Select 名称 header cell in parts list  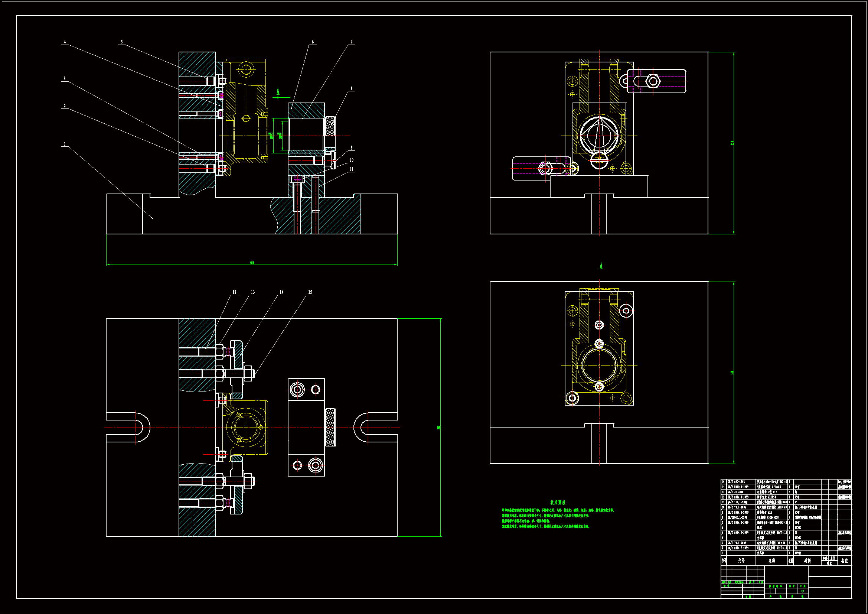pos(771,561)
